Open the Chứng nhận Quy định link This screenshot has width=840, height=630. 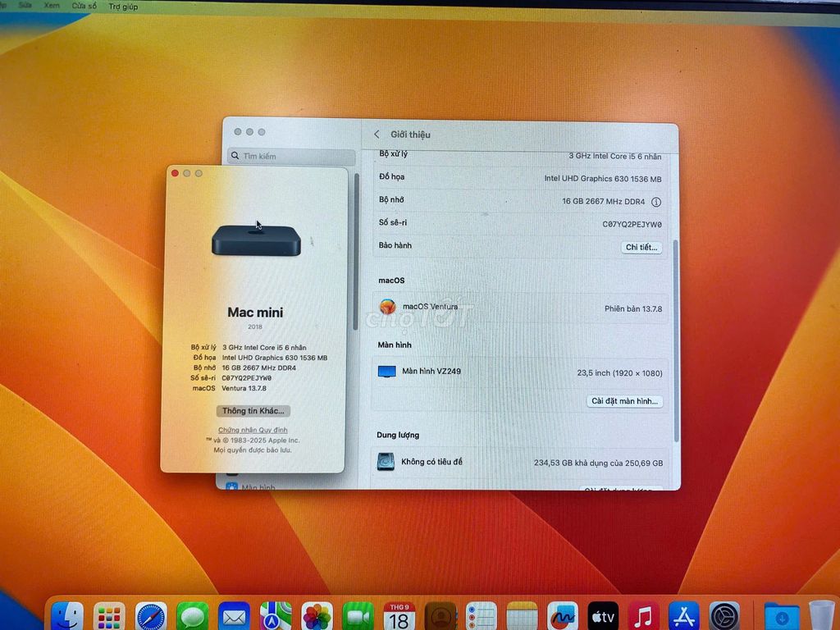(253, 430)
